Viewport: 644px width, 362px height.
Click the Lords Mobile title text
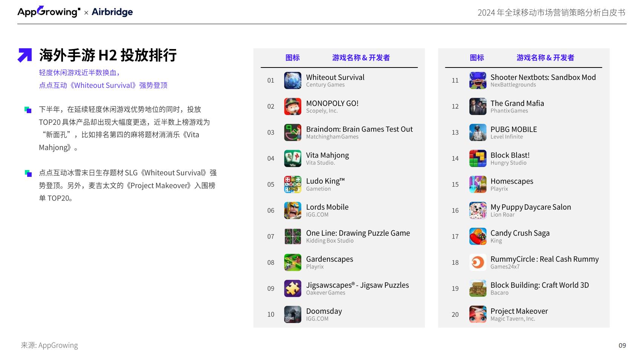tap(327, 207)
